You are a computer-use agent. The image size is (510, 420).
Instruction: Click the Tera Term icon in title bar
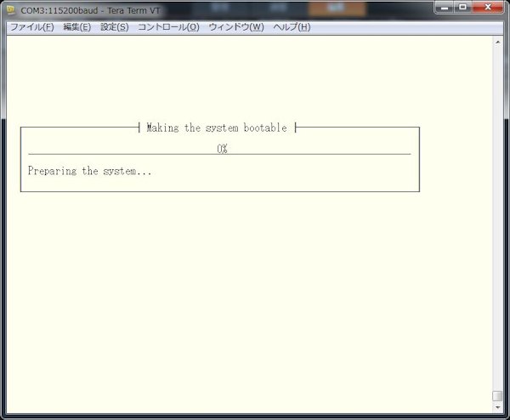[11, 10]
